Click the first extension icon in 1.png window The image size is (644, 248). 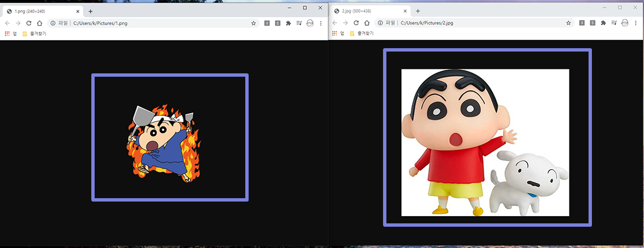[267, 24]
